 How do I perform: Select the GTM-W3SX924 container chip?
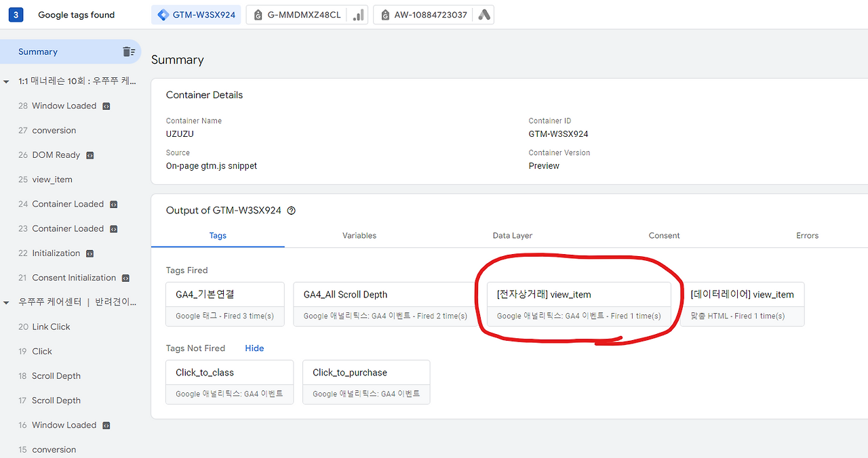[196, 15]
